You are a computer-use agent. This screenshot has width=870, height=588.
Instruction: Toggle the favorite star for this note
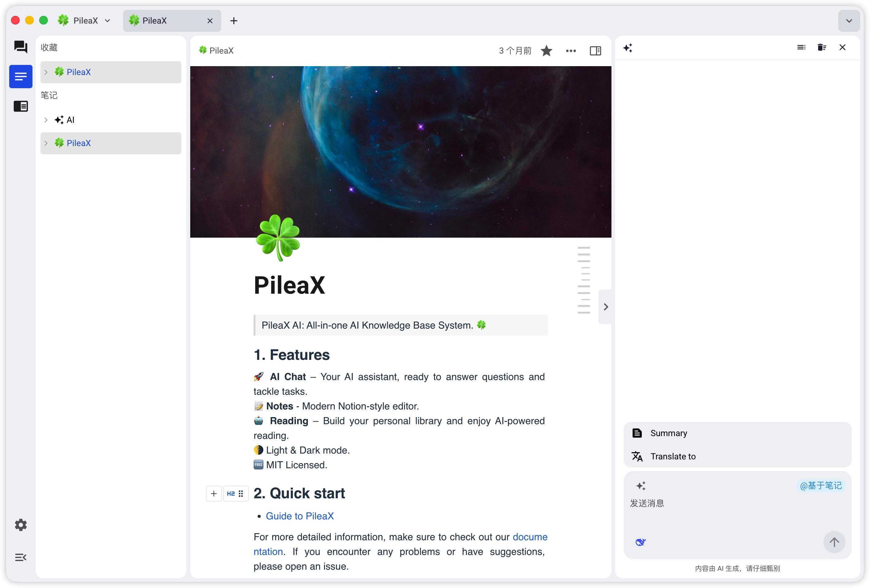[x=547, y=51]
